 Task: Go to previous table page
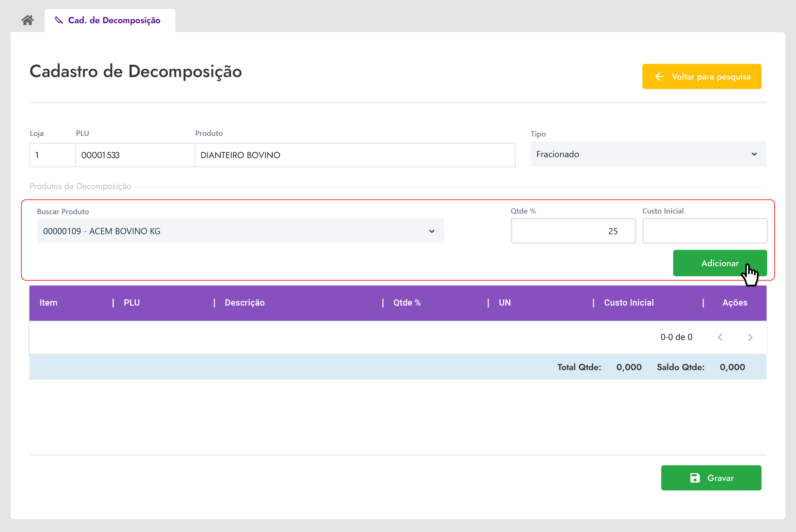(x=720, y=337)
